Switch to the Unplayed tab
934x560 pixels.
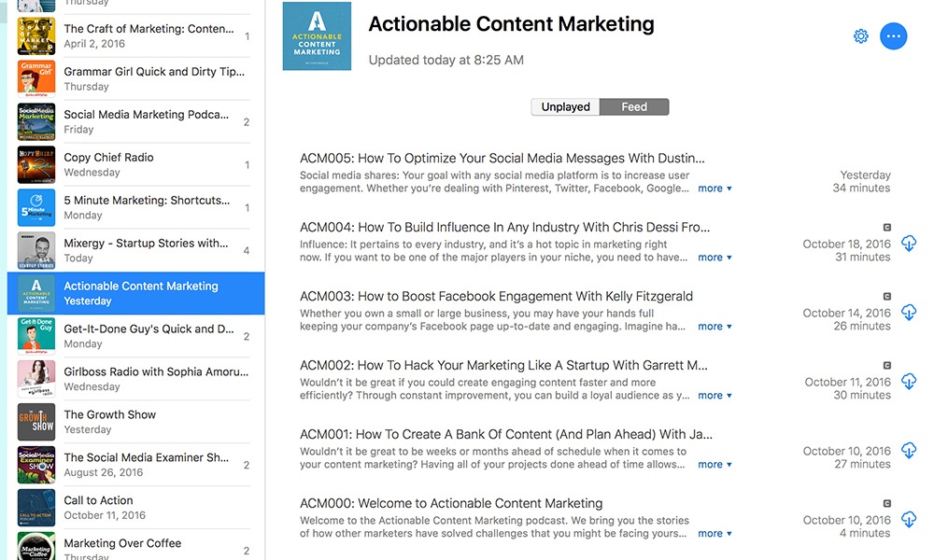pyautogui.click(x=565, y=106)
